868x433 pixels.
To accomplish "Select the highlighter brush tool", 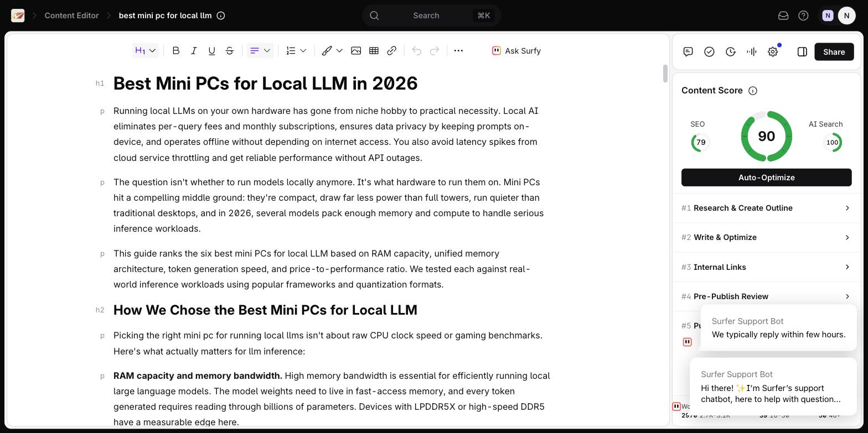I will [327, 50].
